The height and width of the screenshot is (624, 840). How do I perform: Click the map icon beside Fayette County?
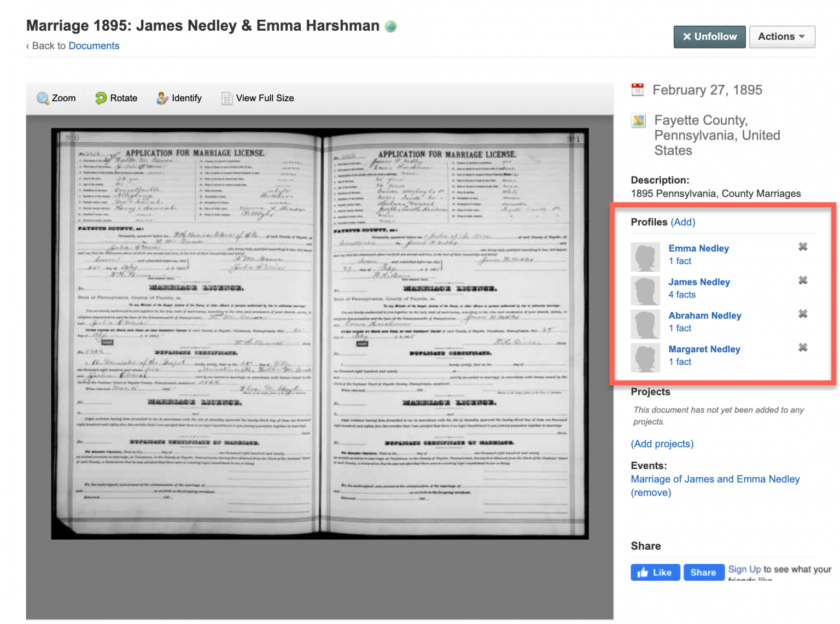coord(638,120)
